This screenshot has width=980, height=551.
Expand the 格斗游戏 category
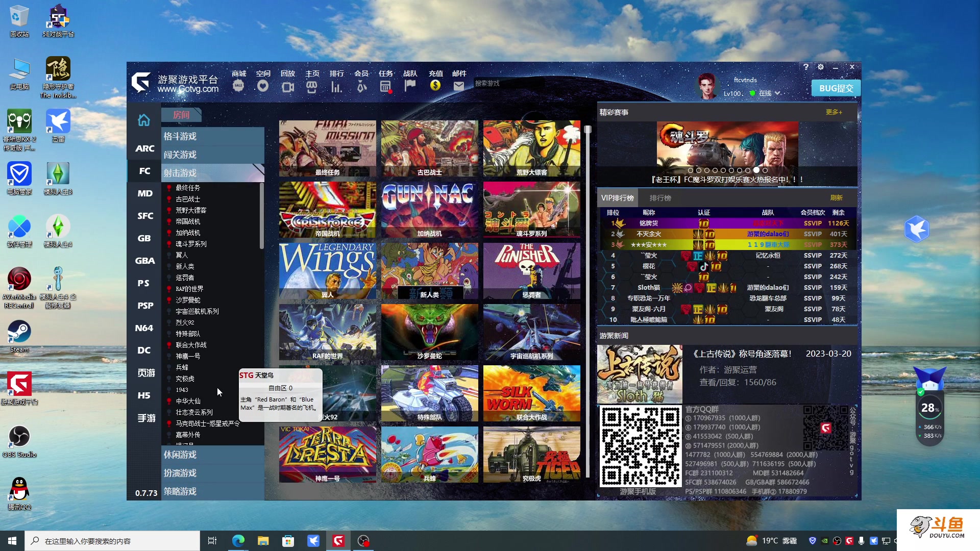point(213,136)
